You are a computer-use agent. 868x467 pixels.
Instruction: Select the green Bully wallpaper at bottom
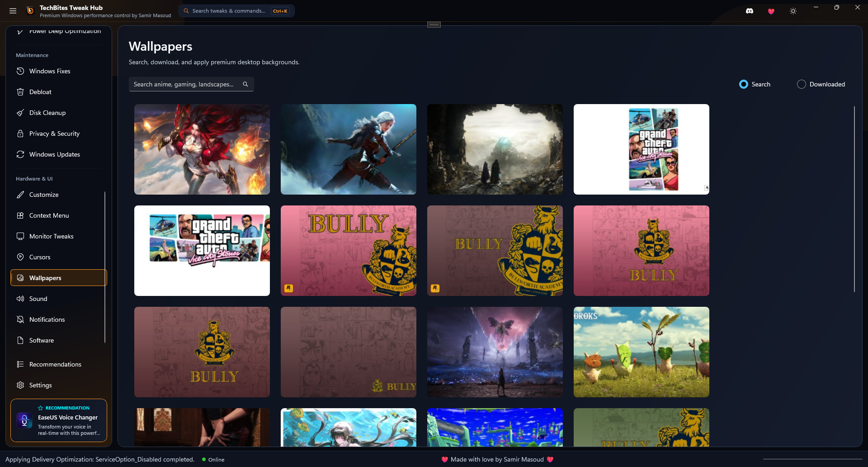642,427
